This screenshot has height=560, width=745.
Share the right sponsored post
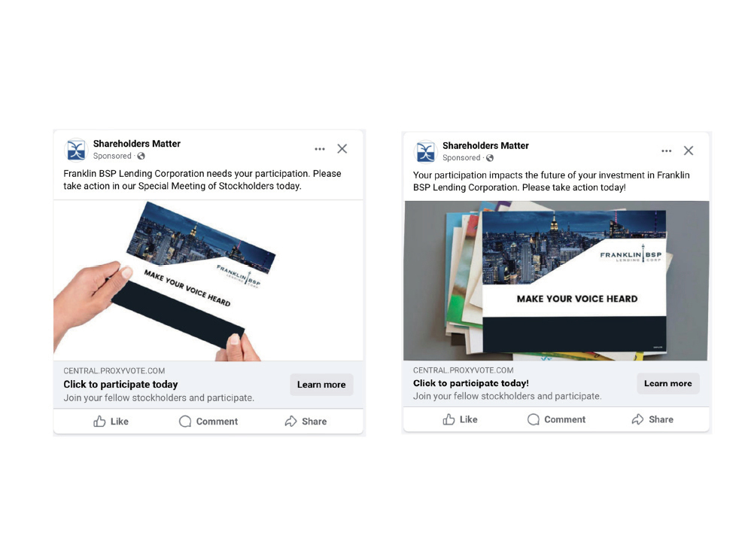click(x=652, y=419)
